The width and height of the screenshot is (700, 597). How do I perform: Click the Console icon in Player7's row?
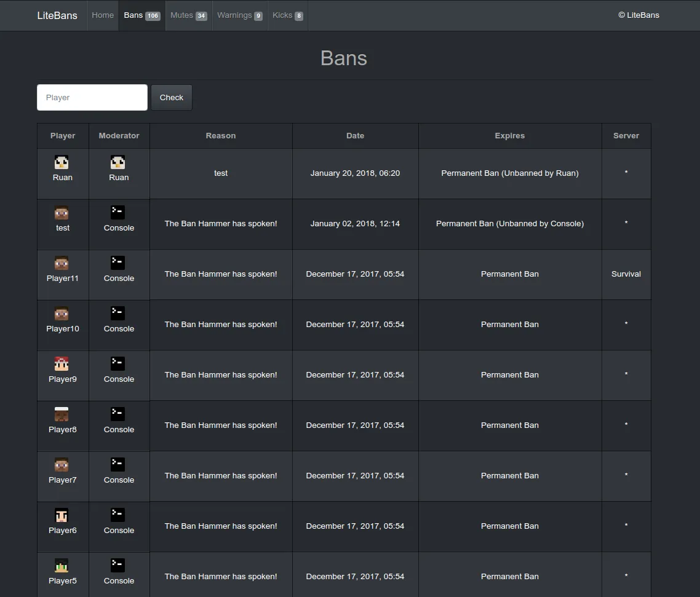click(117, 465)
